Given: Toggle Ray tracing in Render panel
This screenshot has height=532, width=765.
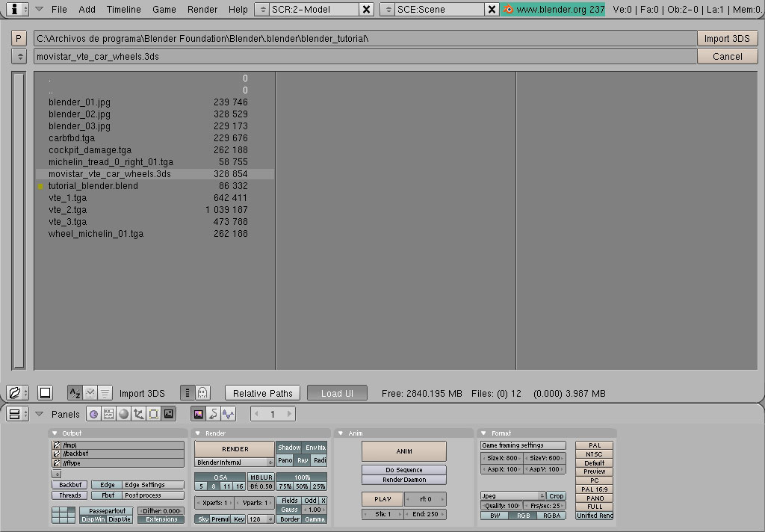Looking at the screenshot, I should pyautogui.click(x=303, y=461).
